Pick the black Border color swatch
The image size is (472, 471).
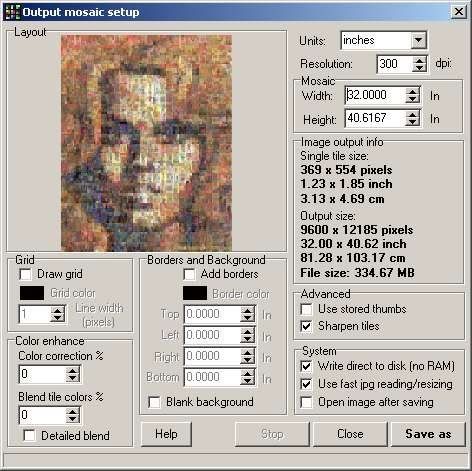pos(195,293)
